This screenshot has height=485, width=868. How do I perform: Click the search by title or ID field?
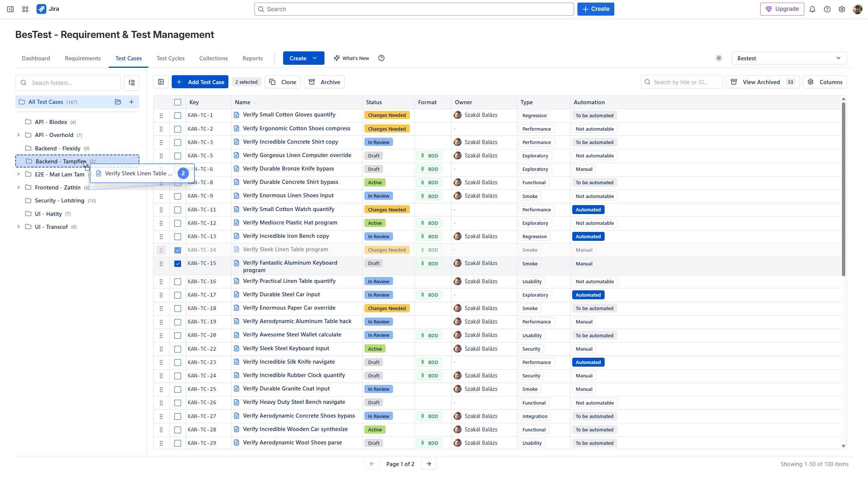682,82
